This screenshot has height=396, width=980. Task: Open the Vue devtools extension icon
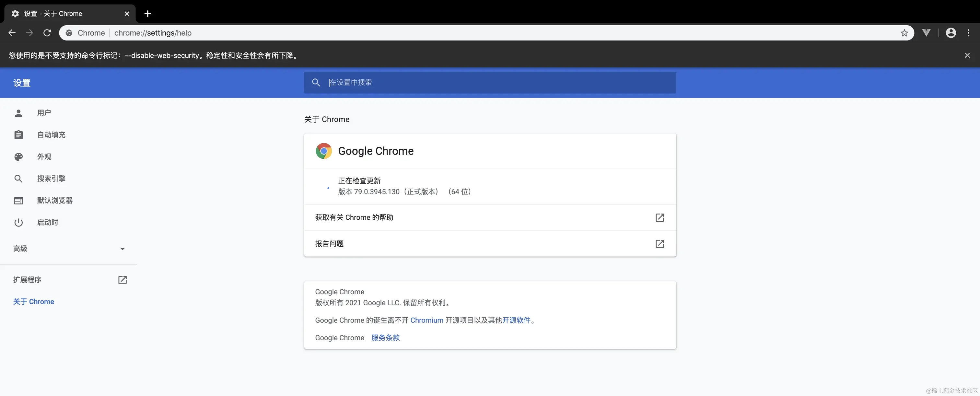926,33
